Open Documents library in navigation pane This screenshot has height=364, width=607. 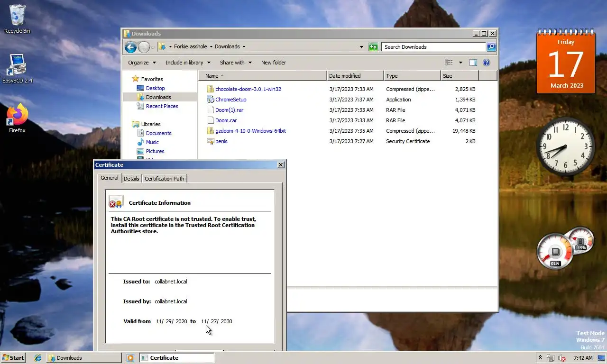click(x=158, y=133)
